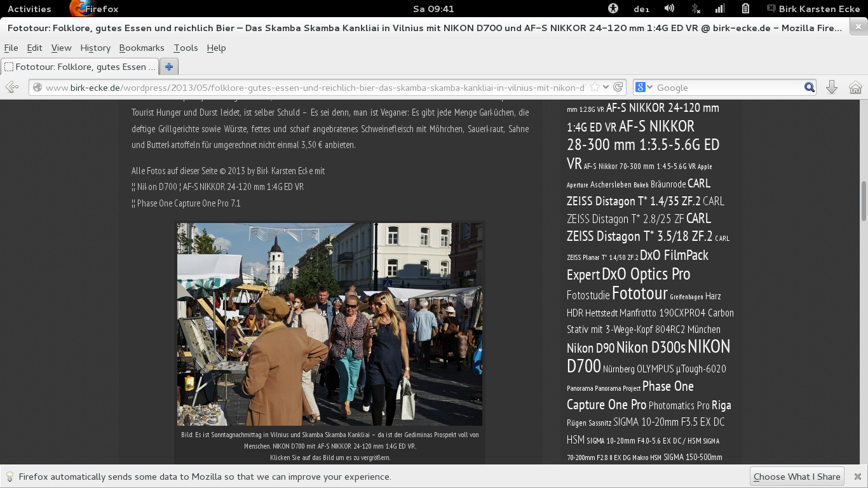Open the Riga tag link
The width and height of the screenshot is (868, 488).
[x=721, y=405]
